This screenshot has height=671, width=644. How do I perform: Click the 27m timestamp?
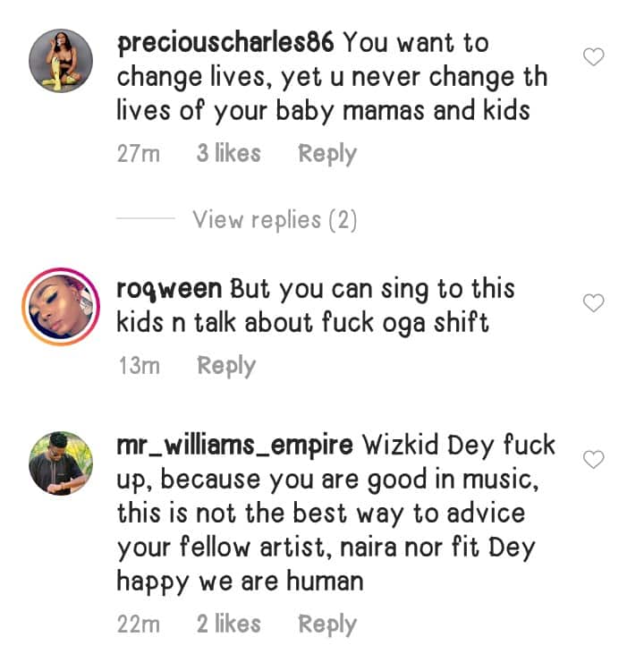pyautogui.click(x=139, y=154)
